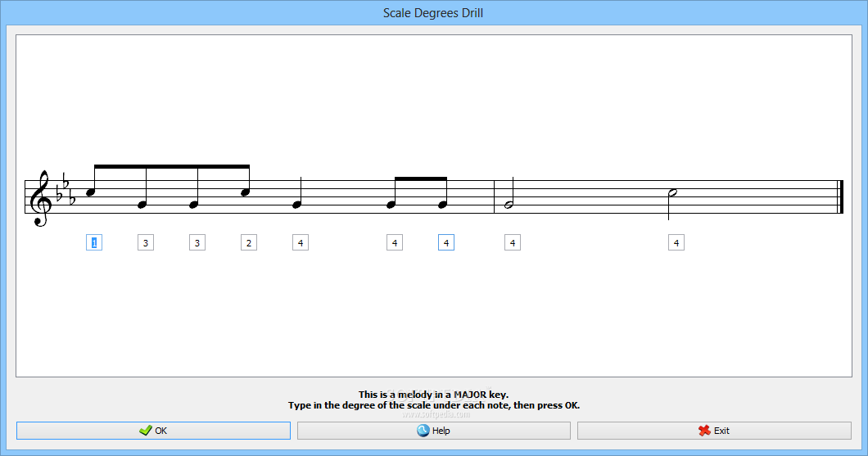Click the Exit button

pos(714,431)
